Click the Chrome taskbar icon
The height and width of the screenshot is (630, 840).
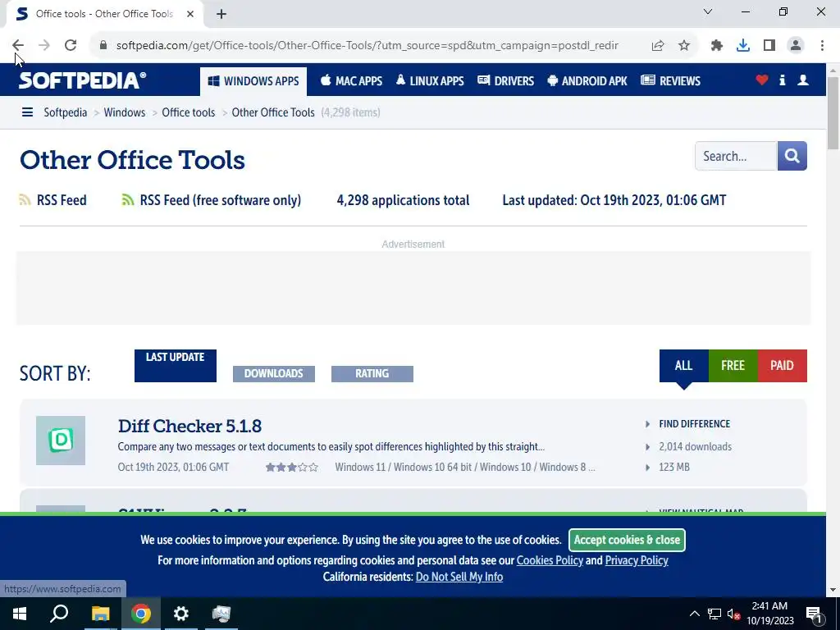[x=141, y=614]
